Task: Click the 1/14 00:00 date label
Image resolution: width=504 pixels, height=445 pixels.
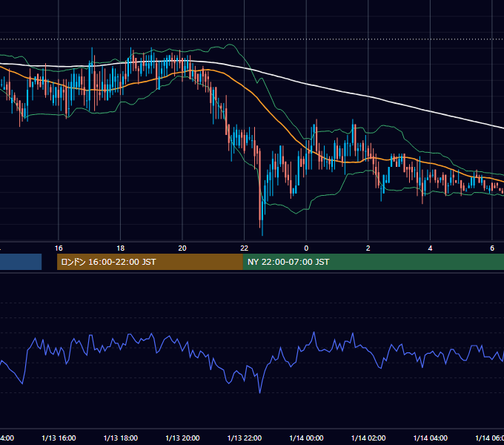Action: coord(306,438)
